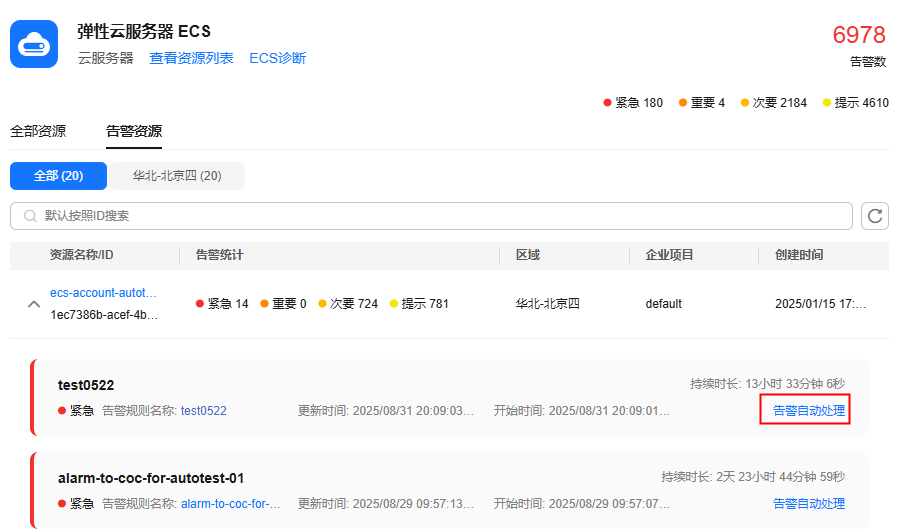Image resolution: width=898 pixels, height=532 pixels.
Task: Focus the 默认按照ID搜索 search field
Action: 431,216
